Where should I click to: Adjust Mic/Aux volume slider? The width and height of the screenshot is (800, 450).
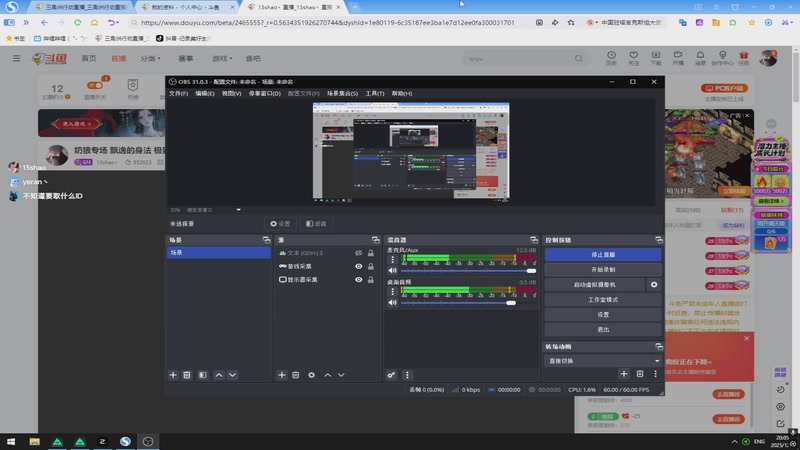468,271
